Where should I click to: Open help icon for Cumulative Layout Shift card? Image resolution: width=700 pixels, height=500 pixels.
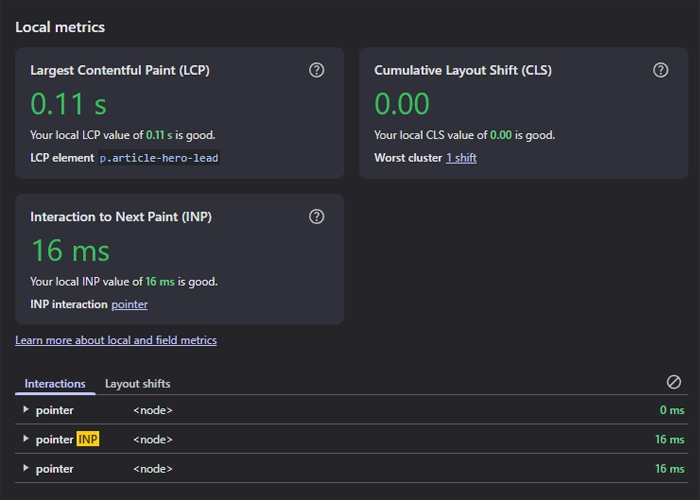[661, 70]
